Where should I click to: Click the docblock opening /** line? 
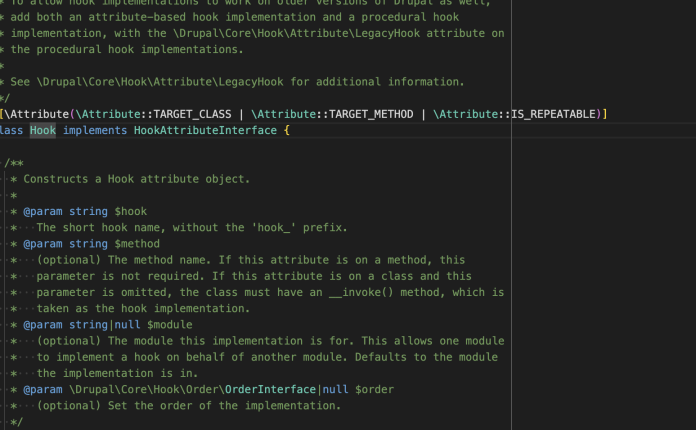tap(14, 163)
